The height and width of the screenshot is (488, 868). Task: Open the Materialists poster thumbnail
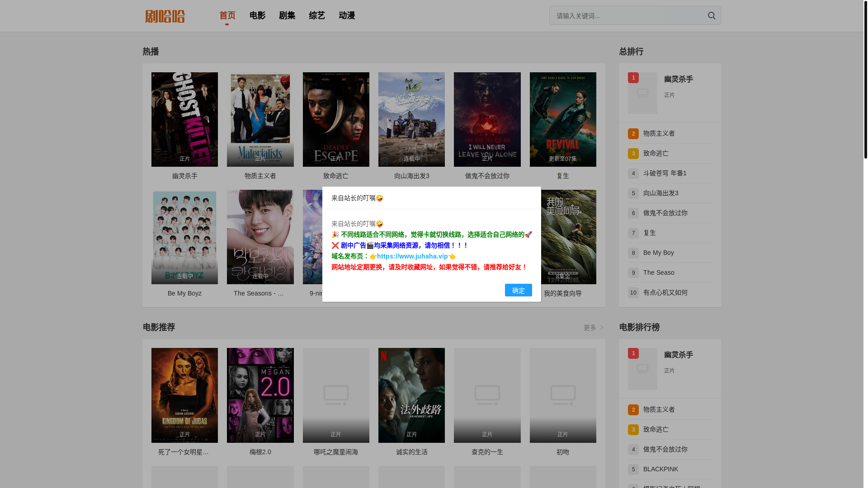click(x=260, y=119)
